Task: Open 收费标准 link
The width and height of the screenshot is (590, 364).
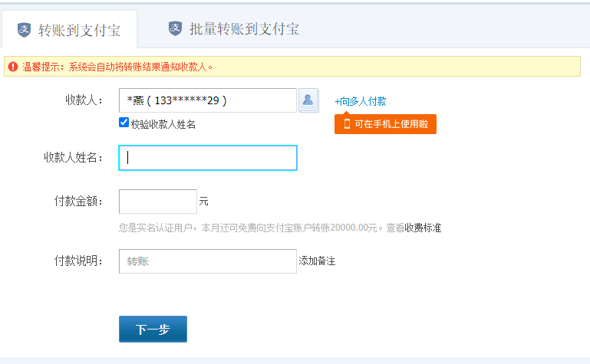Action: tap(423, 228)
